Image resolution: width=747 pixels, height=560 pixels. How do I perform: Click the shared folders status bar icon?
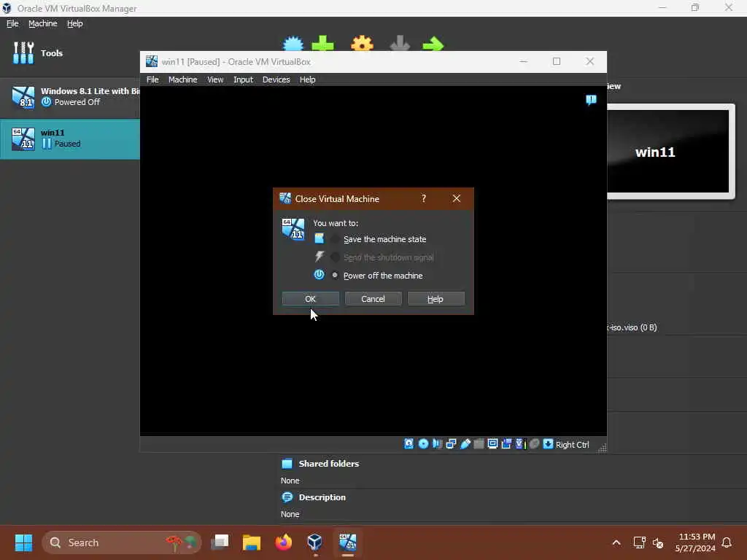click(479, 444)
